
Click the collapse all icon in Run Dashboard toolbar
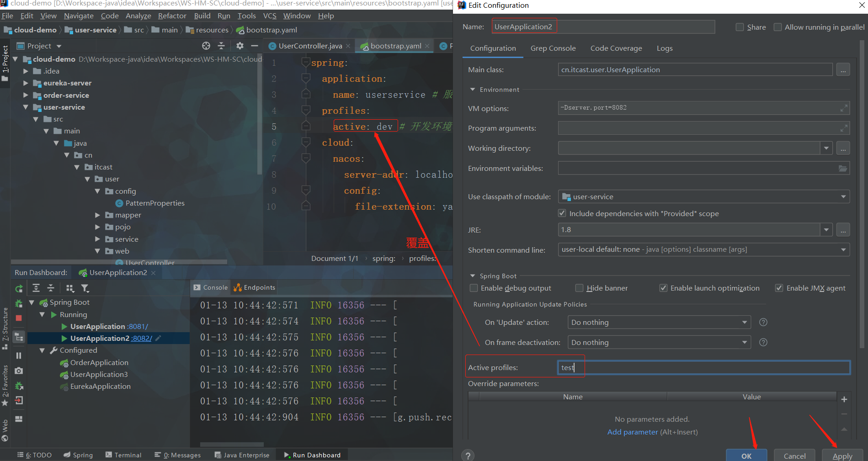[x=51, y=288]
